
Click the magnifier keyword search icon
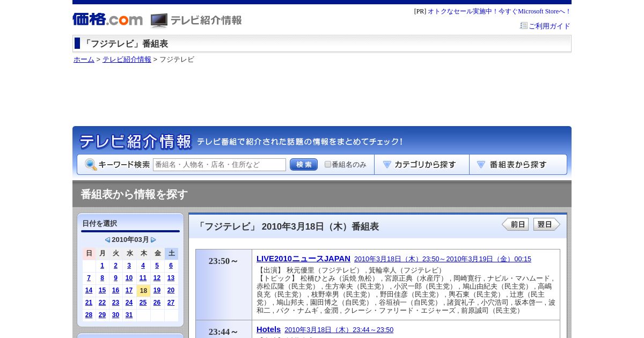pyautogui.click(x=91, y=165)
